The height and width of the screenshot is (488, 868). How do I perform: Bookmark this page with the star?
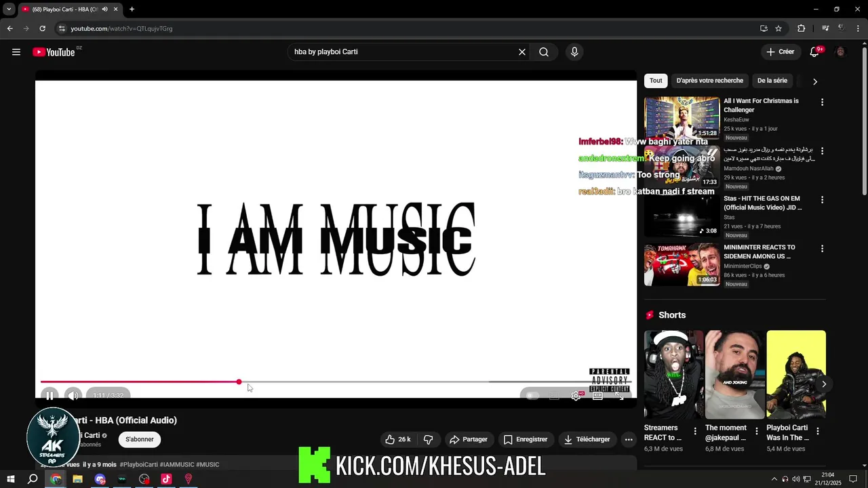pos(778,28)
